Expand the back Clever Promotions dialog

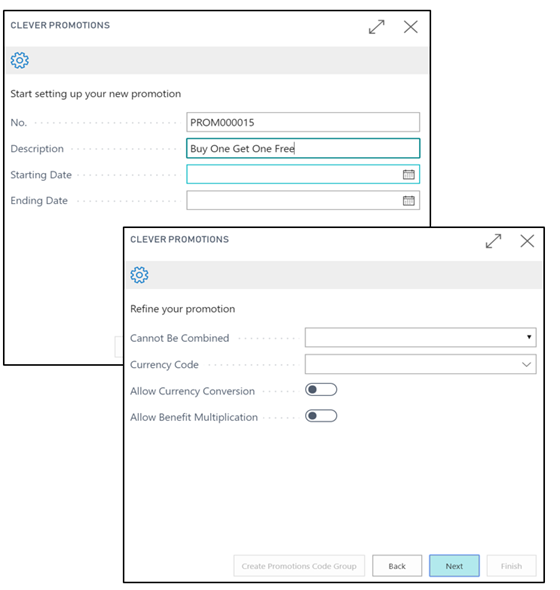point(376,27)
